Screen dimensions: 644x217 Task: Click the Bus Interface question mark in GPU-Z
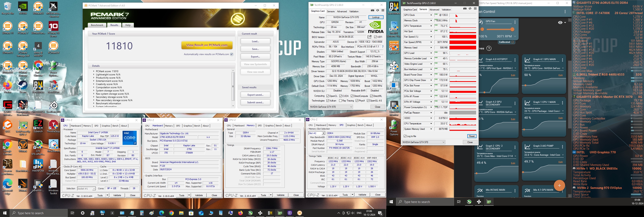tap(383, 47)
